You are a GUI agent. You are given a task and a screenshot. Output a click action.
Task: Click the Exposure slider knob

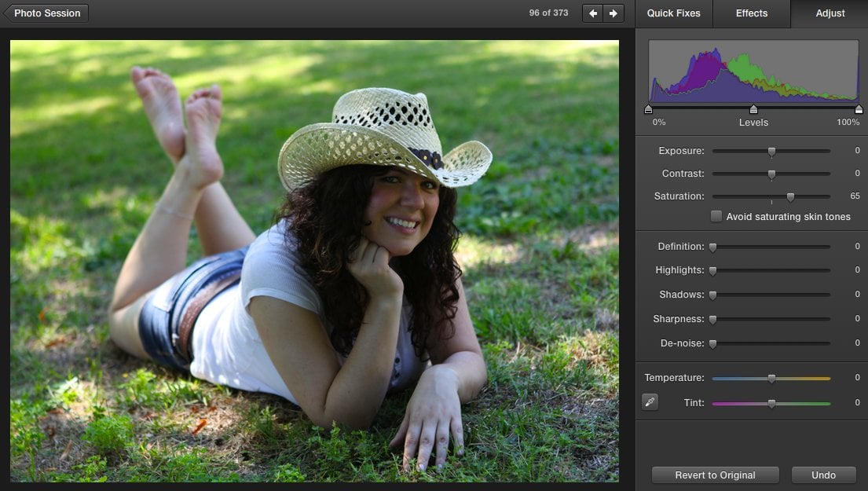771,152
